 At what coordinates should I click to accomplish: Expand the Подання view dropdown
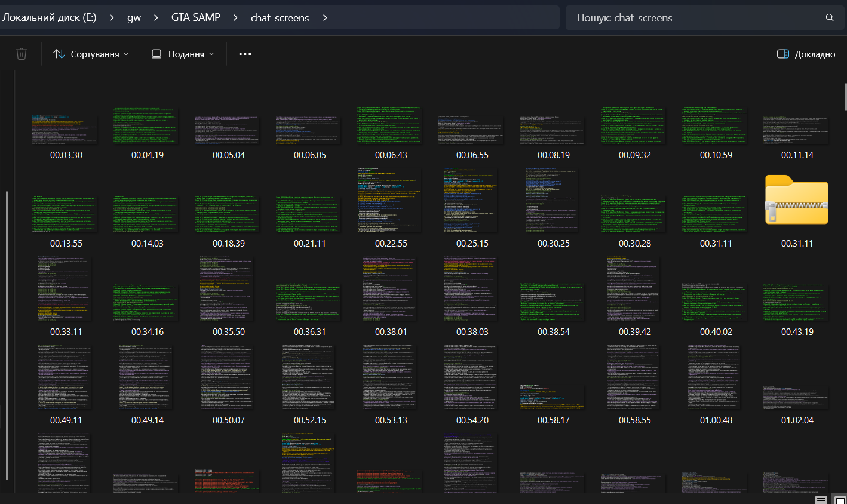(182, 54)
